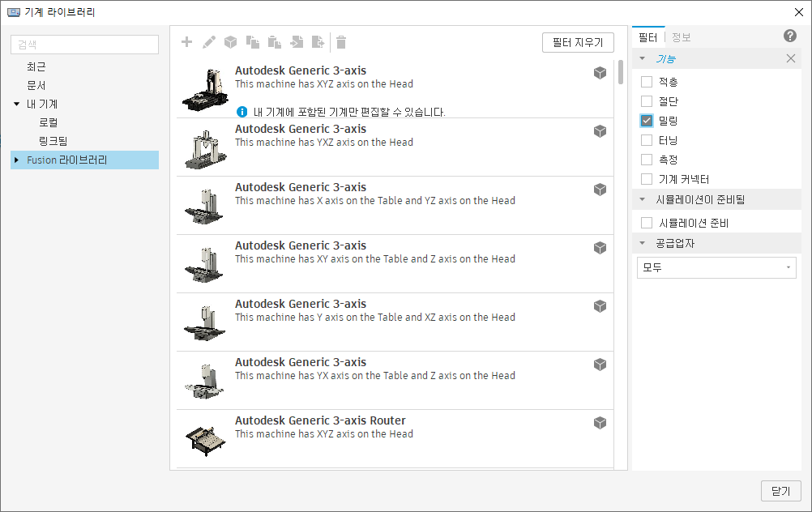Select 'XY axis on the Table and Z' description
Screen dimensions: 812x512
pyautogui.click(x=374, y=259)
